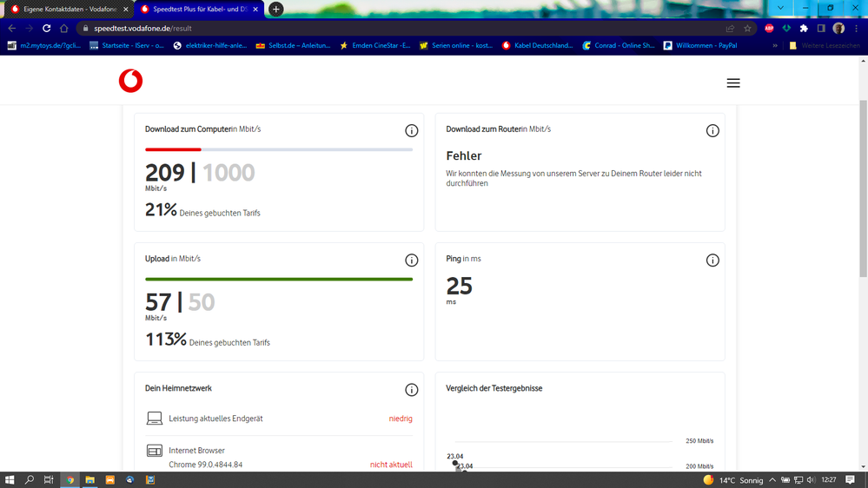The width and height of the screenshot is (868, 488).
Task: Click the red Vodafone logo
Action: click(130, 81)
